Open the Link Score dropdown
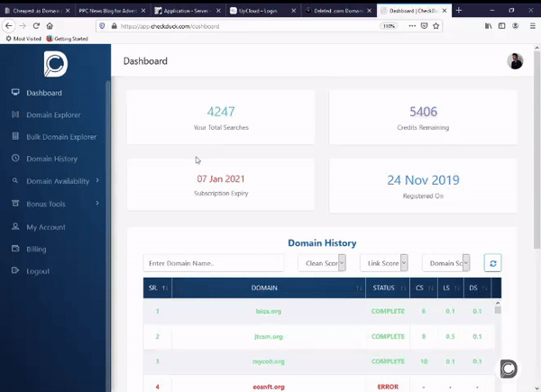The width and height of the screenshot is (541, 392). point(384,263)
